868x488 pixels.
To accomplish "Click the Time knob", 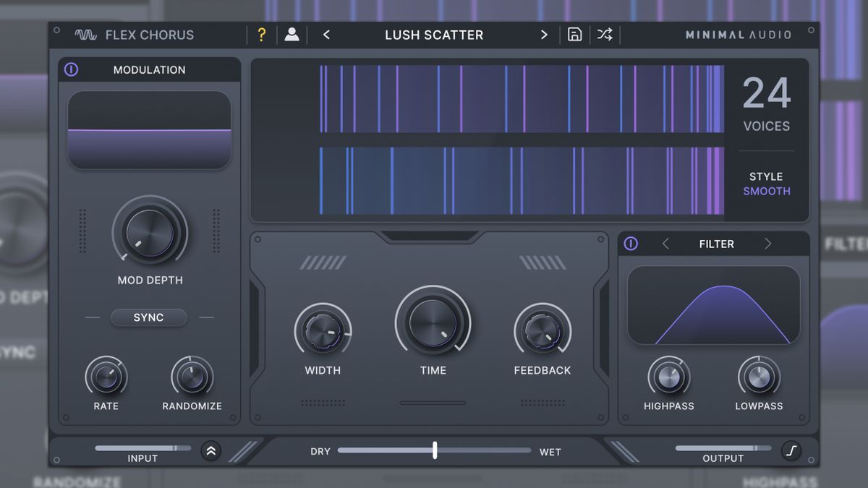I will [433, 322].
